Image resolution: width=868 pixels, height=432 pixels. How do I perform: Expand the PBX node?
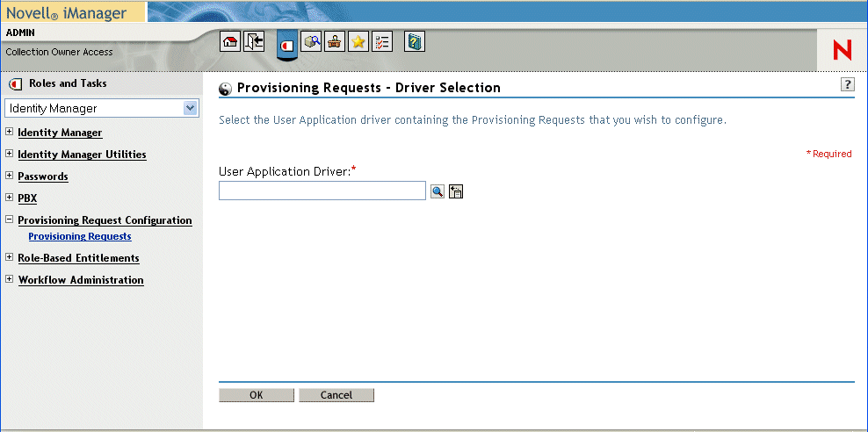click(x=9, y=198)
